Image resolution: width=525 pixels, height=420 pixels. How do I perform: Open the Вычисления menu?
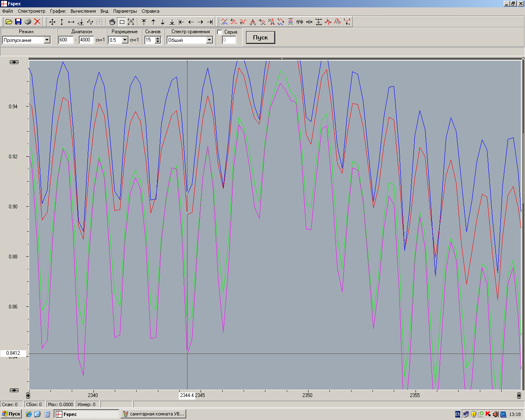point(83,11)
